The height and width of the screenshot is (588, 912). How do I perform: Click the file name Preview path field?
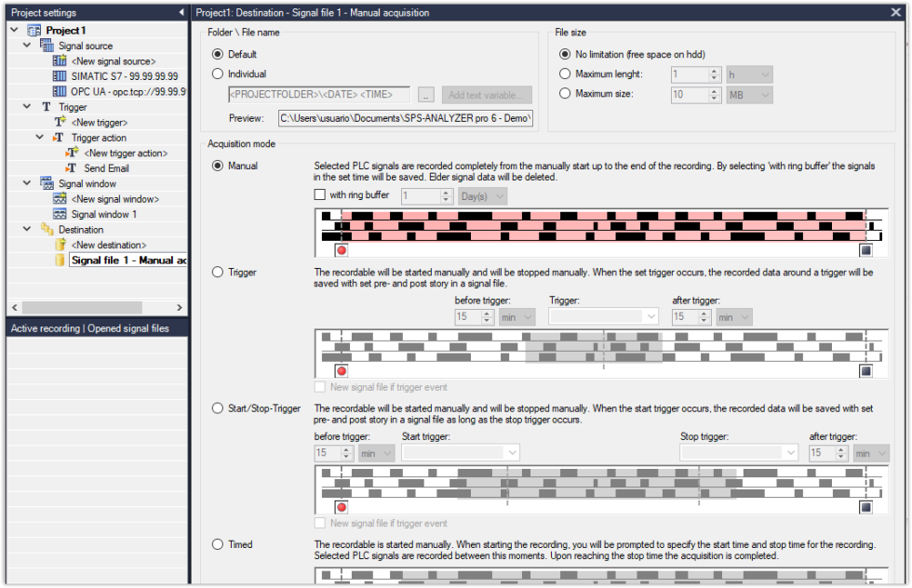(x=405, y=118)
